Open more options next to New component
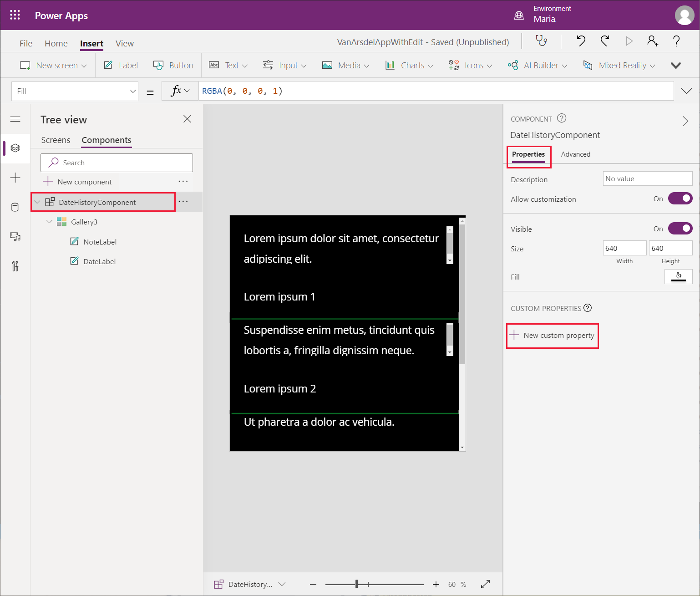 point(183,181)
